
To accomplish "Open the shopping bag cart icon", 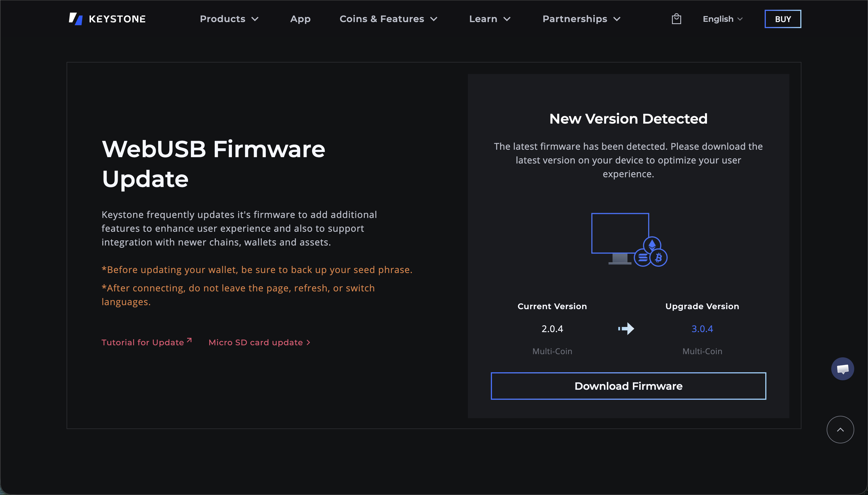I will click(x=676, y=19).
